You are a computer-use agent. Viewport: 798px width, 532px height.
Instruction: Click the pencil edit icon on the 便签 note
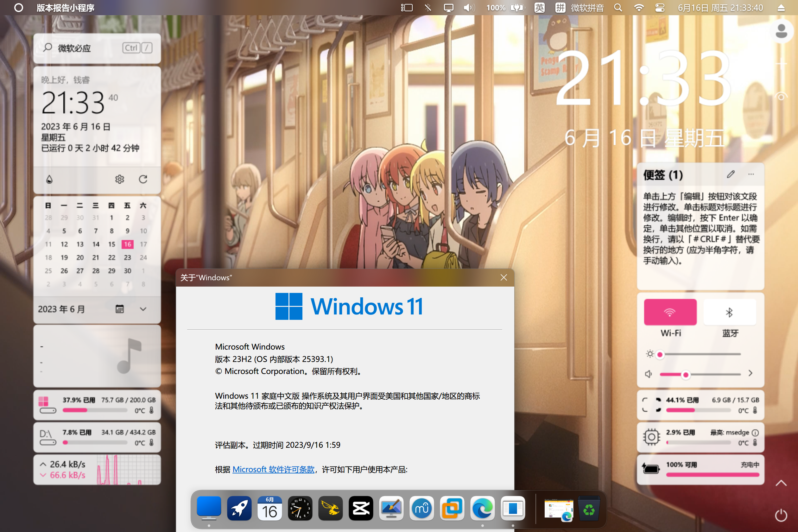click(731, 174)
